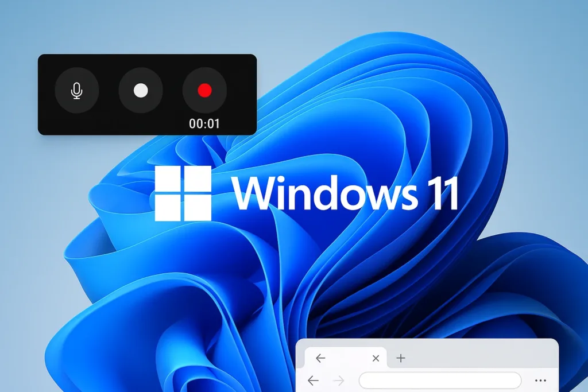Toggle recording with the red button
This screenshot has height=392, width=588.
[x=206, y=91]
